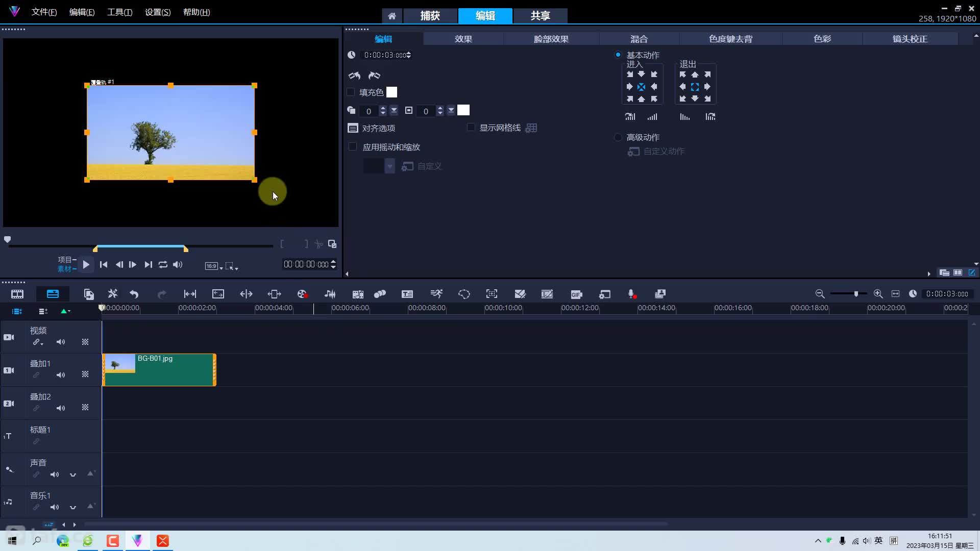Click the Home icon tab
This screenshot has height=551, width=980.
click(391, 16)
